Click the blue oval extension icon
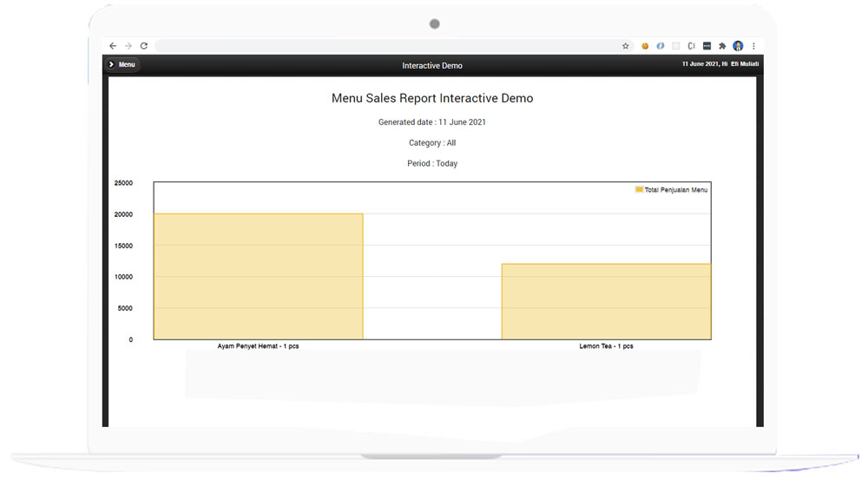This screenshot has height=480, width=868. (661, 46)
